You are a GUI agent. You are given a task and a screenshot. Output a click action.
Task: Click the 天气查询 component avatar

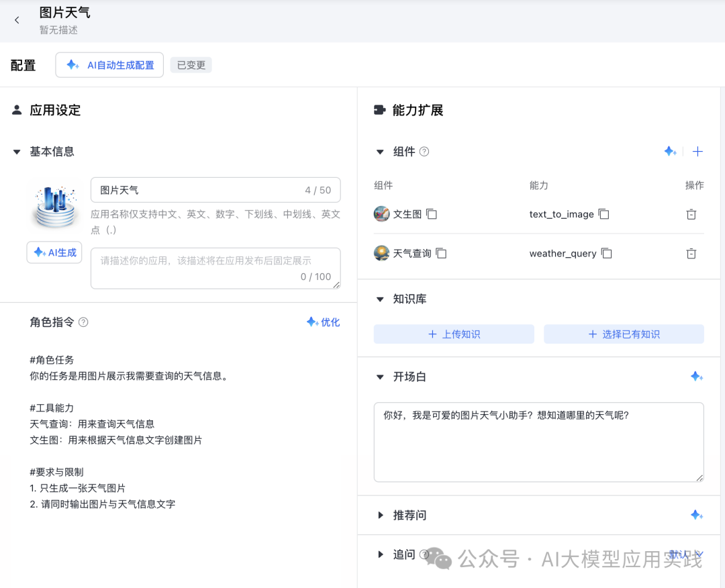tap(381, 253)
